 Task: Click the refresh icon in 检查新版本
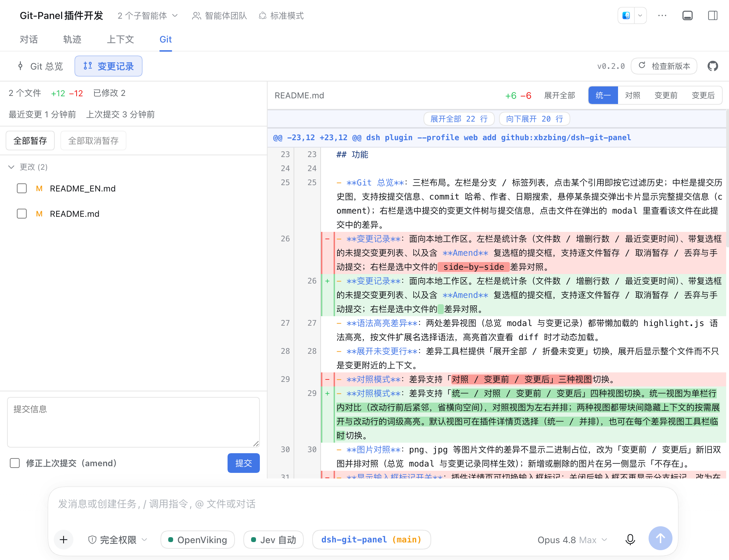point(642,65)
